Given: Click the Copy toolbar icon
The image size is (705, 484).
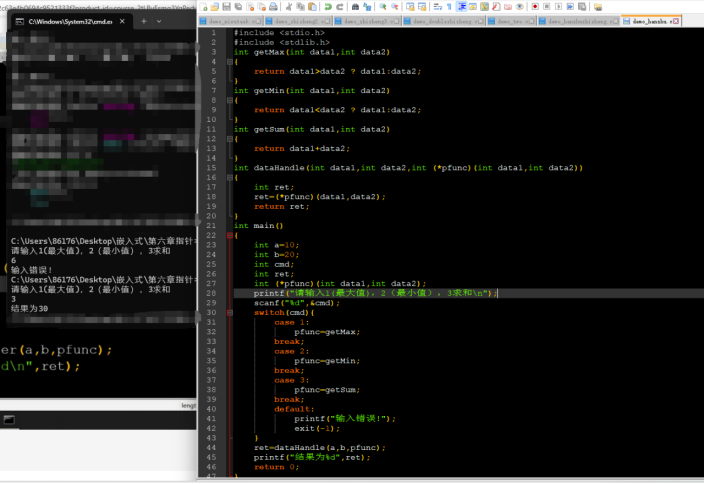Looking at the screenshot, I should click(301, 7).
